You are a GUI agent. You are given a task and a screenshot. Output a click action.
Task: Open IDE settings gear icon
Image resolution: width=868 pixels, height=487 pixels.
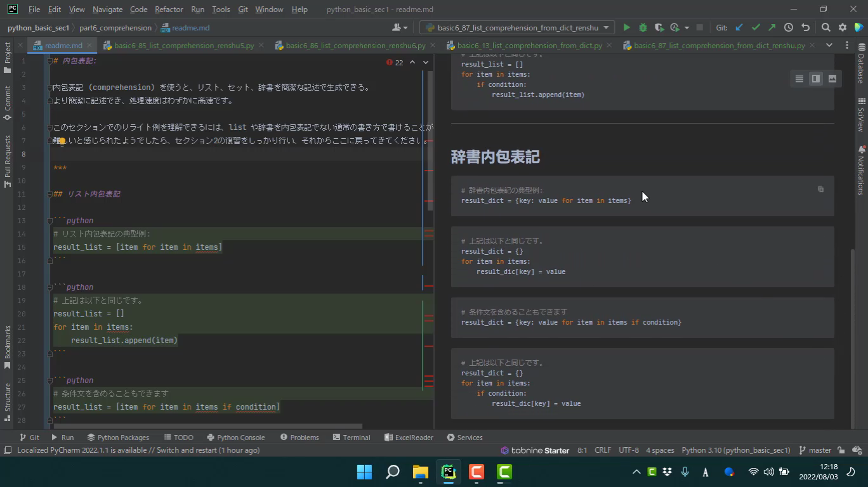tap(842, 27)
